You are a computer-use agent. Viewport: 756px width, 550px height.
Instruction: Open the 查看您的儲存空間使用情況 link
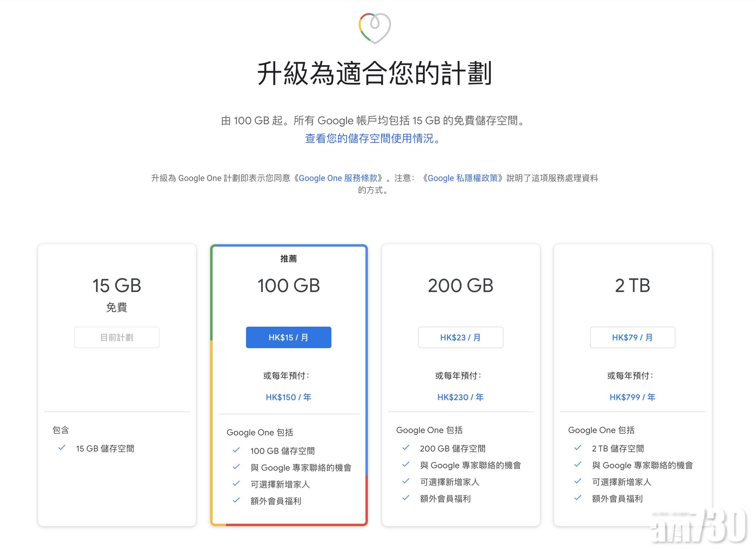[x=373, y=138]
